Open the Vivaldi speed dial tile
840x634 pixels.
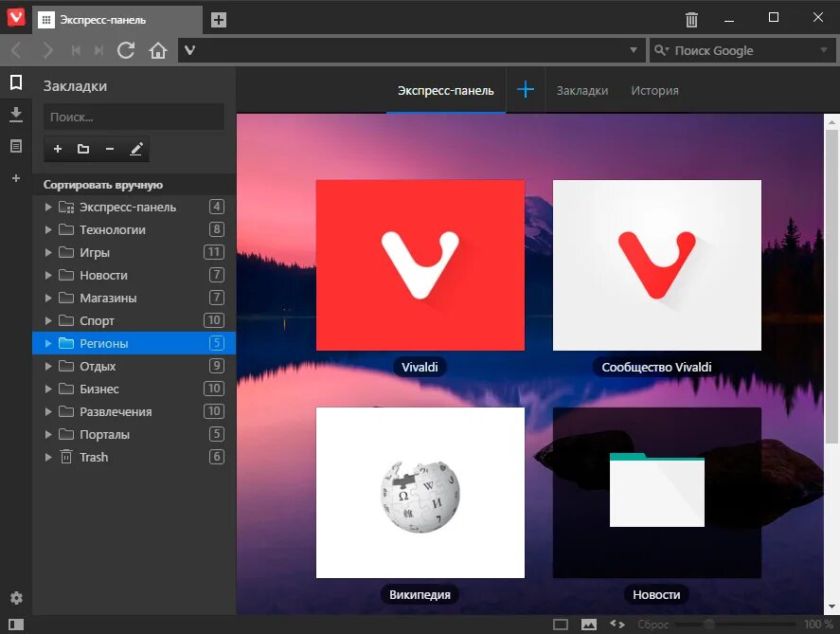point(420,265)
